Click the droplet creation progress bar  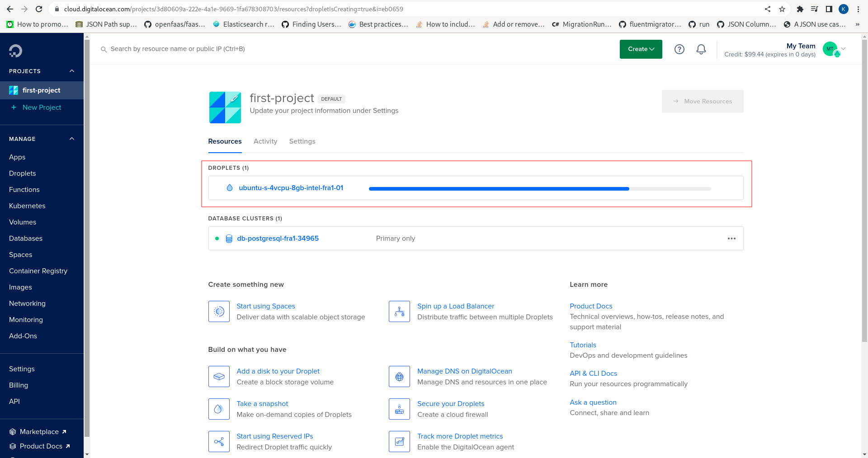[x=540, y=189]
